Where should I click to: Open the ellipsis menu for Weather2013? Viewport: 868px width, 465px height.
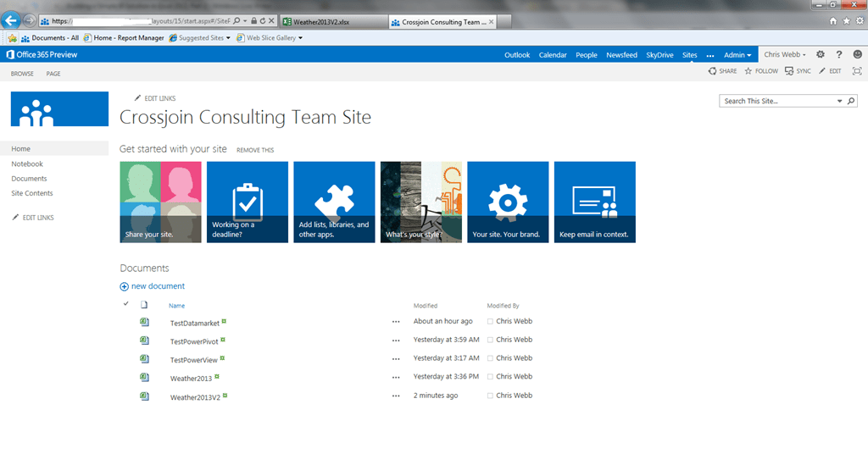point(396,378)
